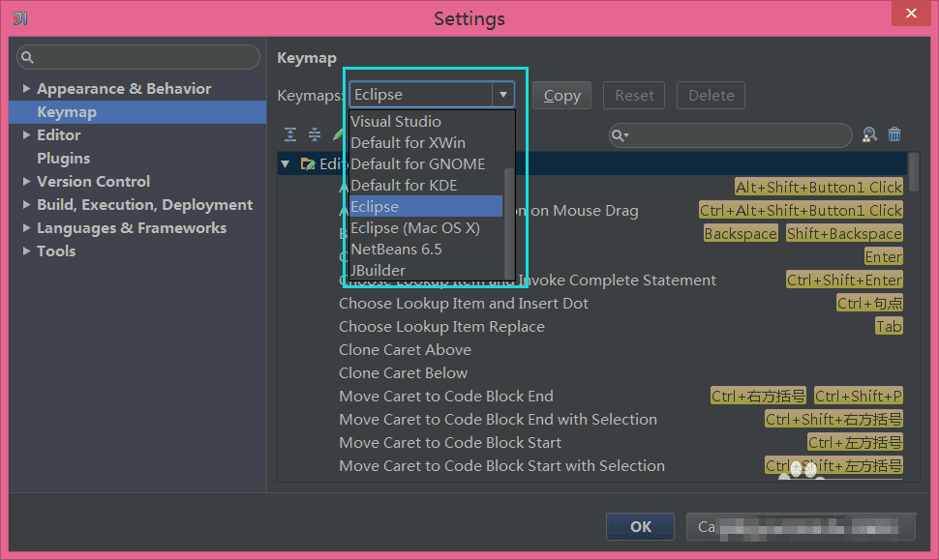The image size is (939, 560).
Task: Close the Settings dialog window
Action: (x=911, y=14)
